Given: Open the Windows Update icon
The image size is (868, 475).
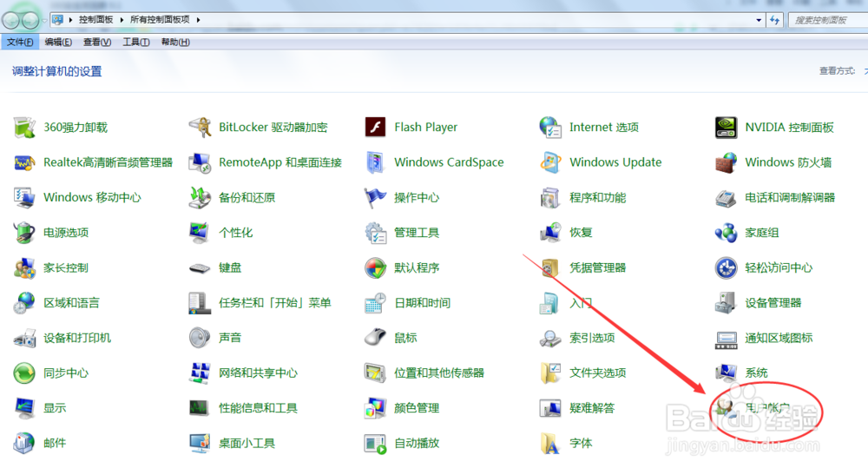Looking at the screenshot, I should point(551,162).
